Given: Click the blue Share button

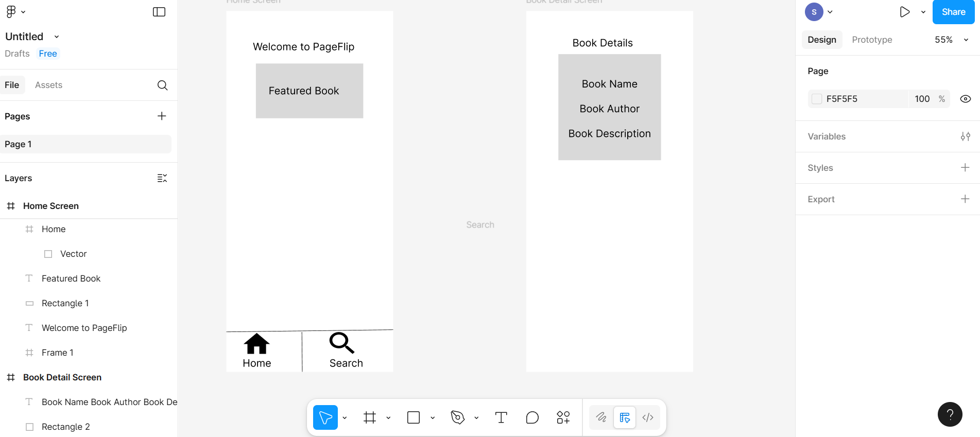Looking at the screenshot, I should click(953, 12).
